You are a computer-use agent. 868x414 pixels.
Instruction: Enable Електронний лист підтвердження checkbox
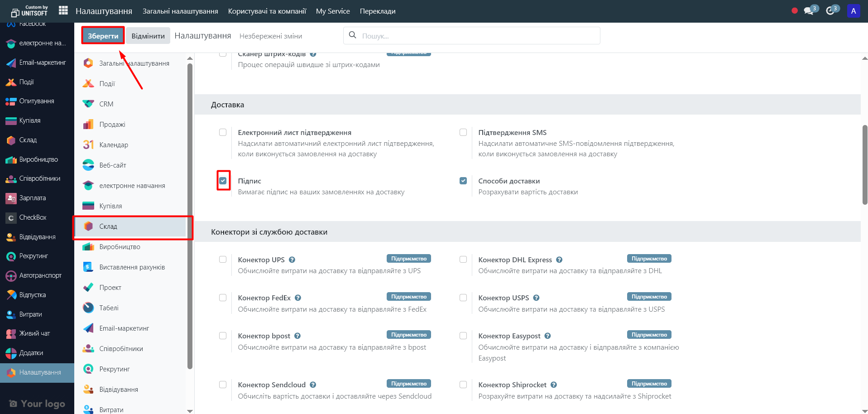tap(223, 132)
